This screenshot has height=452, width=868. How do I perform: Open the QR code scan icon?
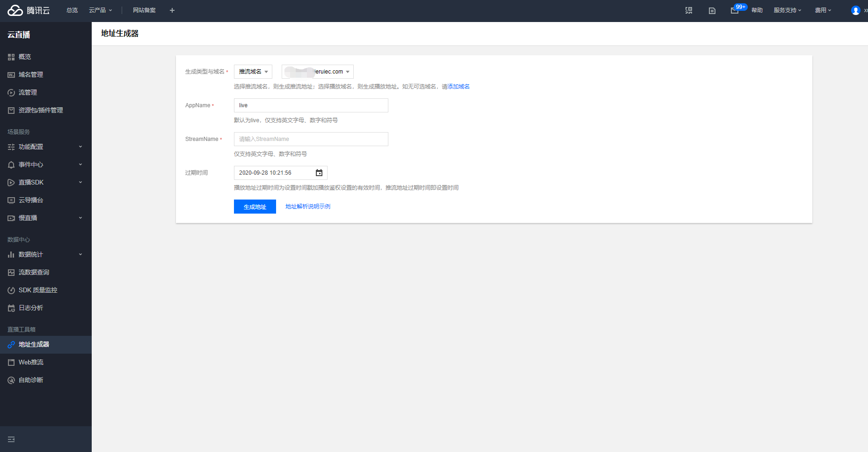coord(689,10)
